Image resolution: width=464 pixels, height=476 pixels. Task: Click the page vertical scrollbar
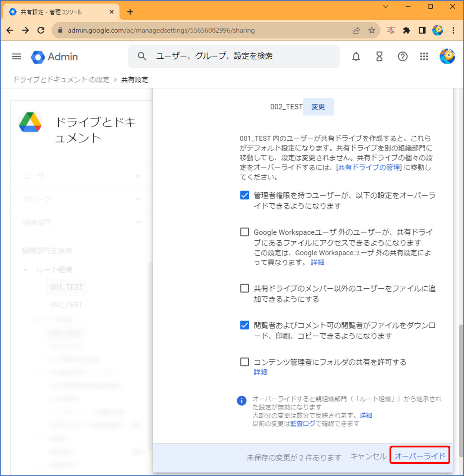tap(461, 390)
